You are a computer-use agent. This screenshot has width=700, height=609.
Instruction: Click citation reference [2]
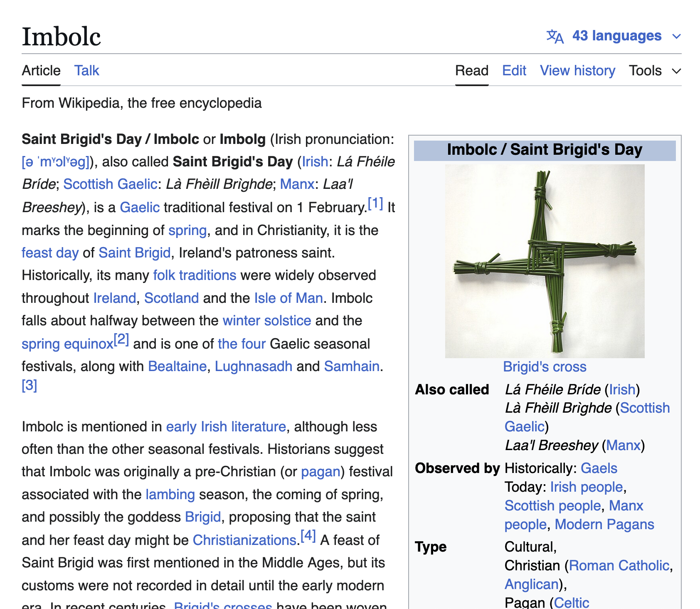(x=121, y=340)
